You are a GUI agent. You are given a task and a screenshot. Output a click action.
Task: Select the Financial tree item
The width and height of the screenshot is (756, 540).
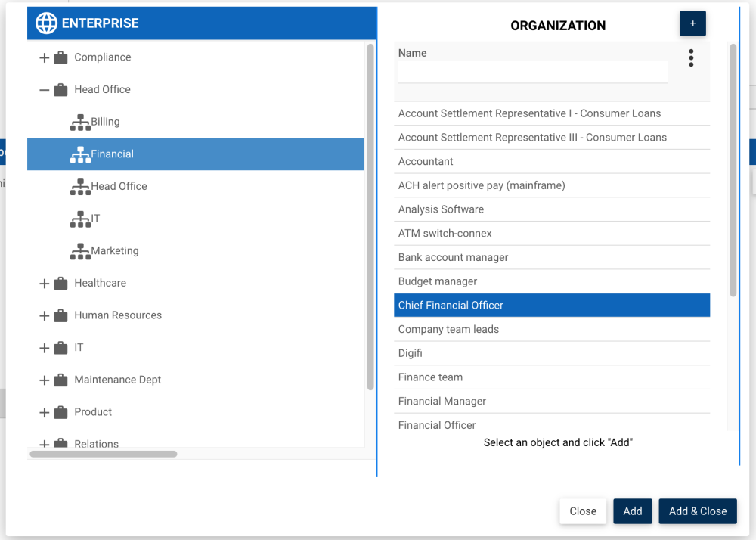[112, 154]
